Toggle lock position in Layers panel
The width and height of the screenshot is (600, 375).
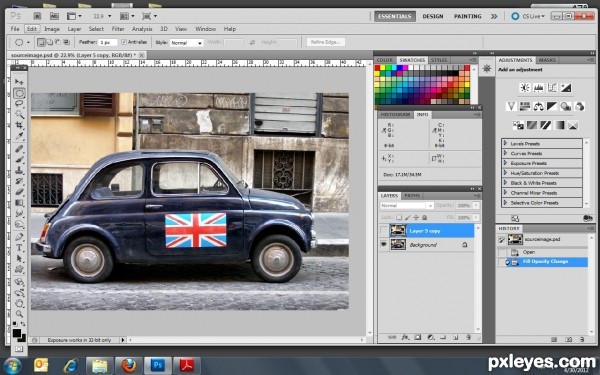[x=416, y=217]
